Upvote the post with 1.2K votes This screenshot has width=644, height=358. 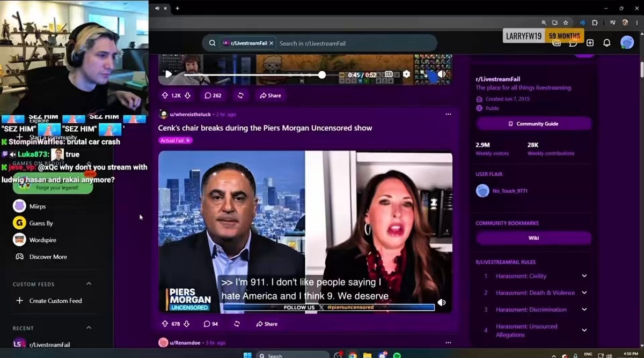click(165, 95)
